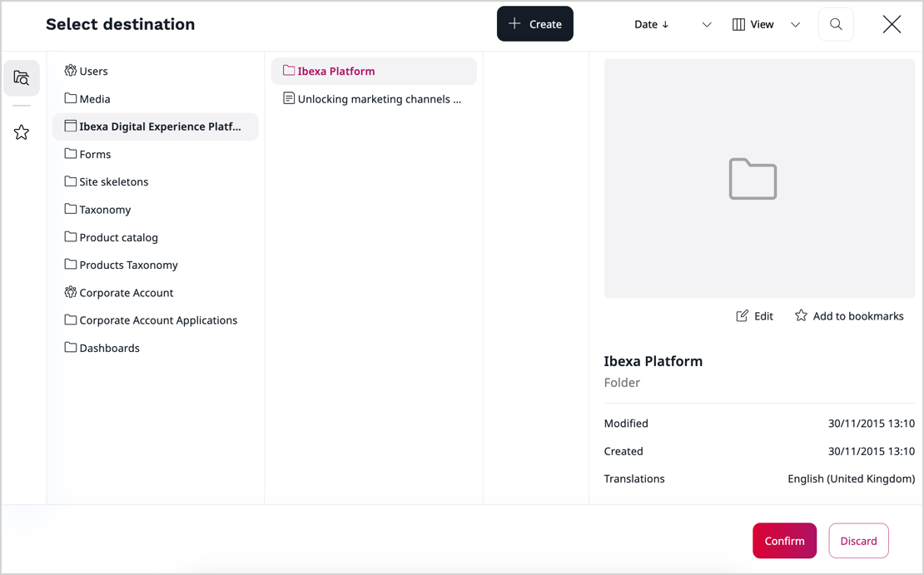Select the Ibexa Platform row

pyautogui.click(x=373, y=71)
